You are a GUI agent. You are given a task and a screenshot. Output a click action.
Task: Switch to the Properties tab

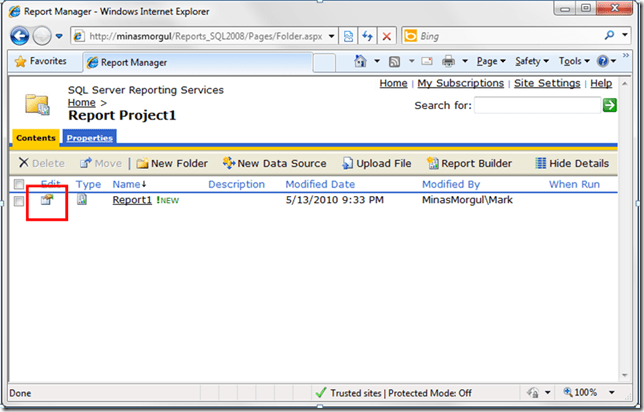point(90,138)
